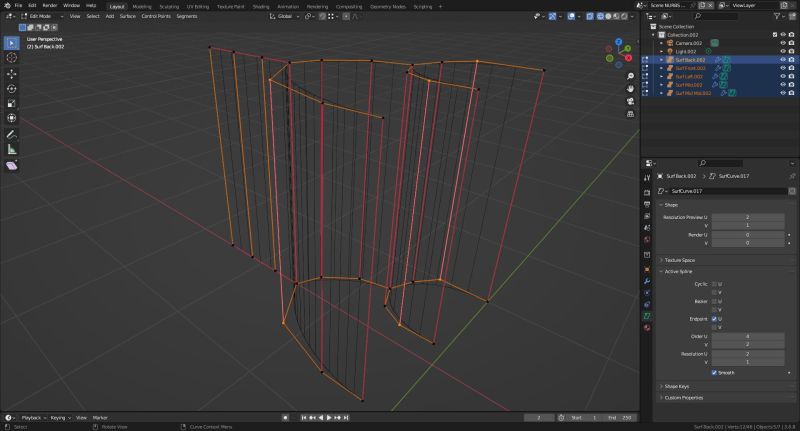800x431 pixels.
Task: Collapse Collection.002 in outliner
Action: [654, 35]
